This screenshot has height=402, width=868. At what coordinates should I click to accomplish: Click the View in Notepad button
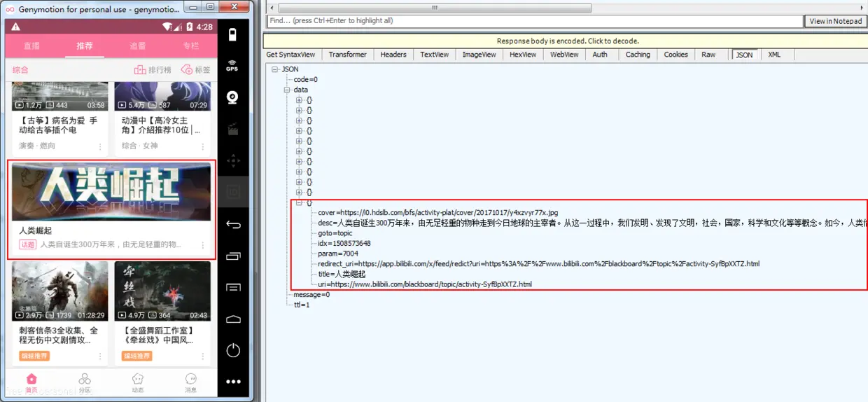click(x=836, y=21)
